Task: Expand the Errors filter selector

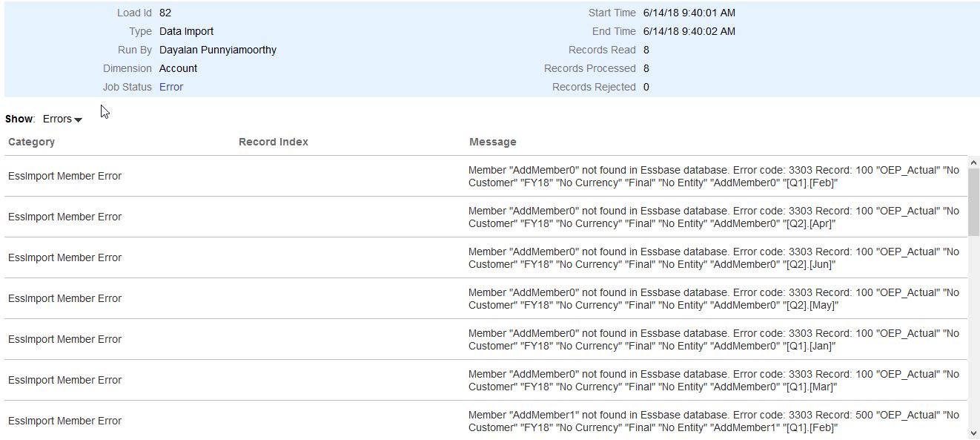Action: tap(62, 119)
